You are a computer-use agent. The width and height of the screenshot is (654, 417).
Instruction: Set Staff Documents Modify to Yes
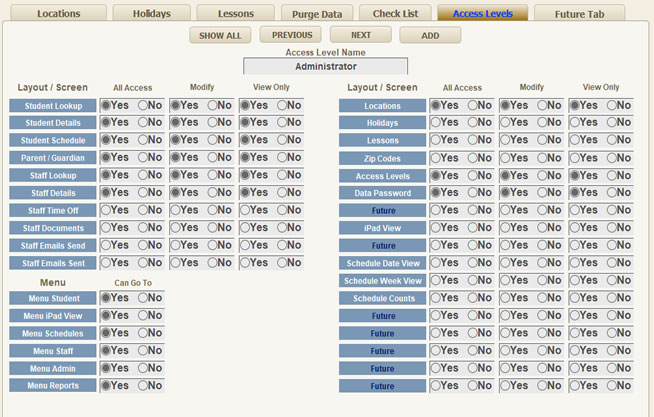(176, 227)
